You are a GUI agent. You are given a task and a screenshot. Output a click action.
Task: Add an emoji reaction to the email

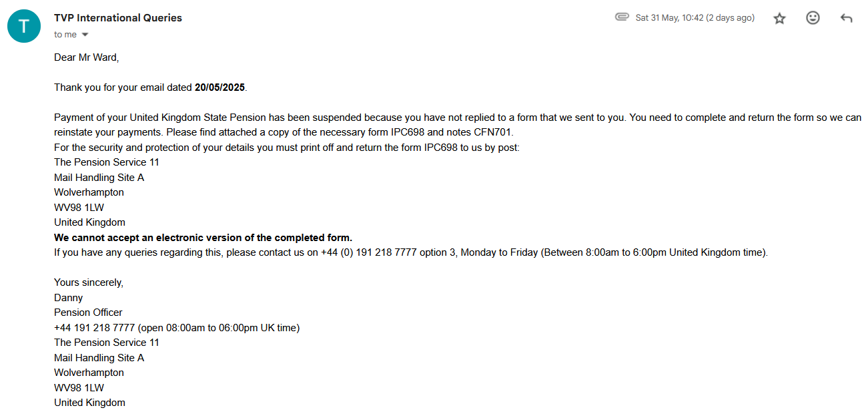click(x=813, y=18)
